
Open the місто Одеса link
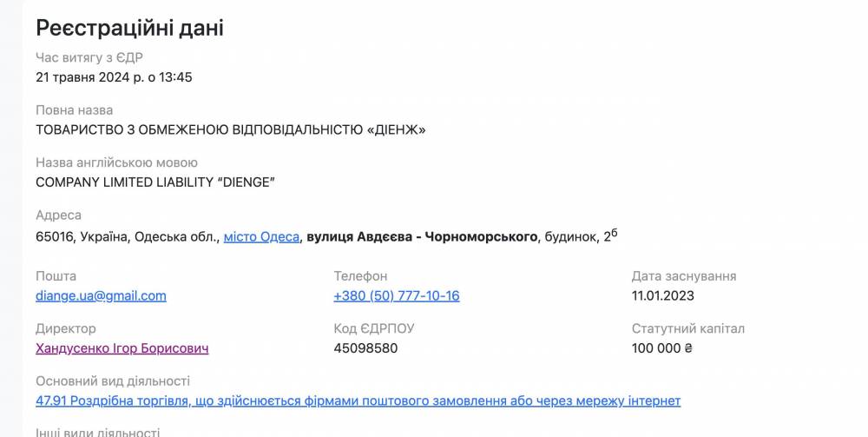[x=261, y=236]
